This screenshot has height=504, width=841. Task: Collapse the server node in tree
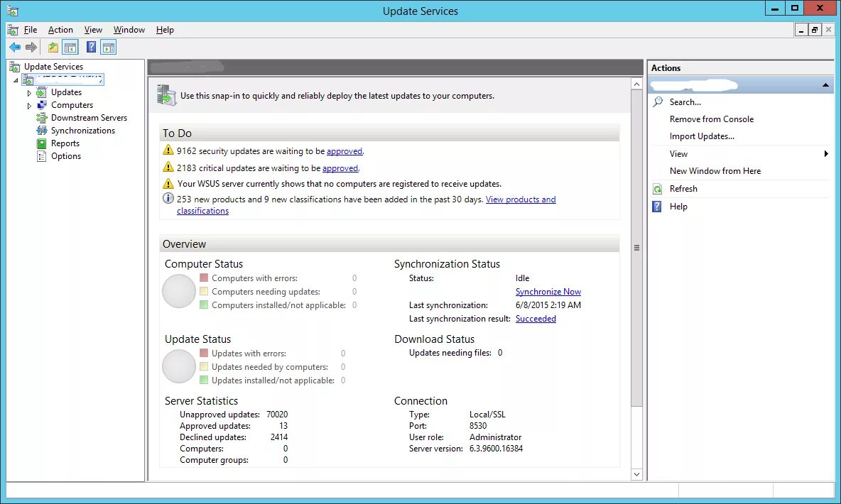(x=16, y=80)
